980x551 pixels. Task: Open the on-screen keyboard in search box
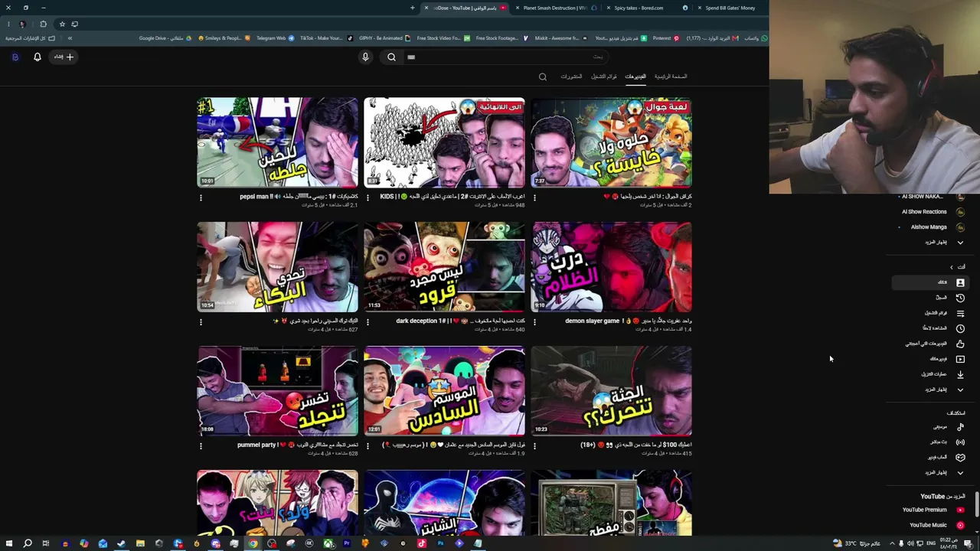point(411,57)
